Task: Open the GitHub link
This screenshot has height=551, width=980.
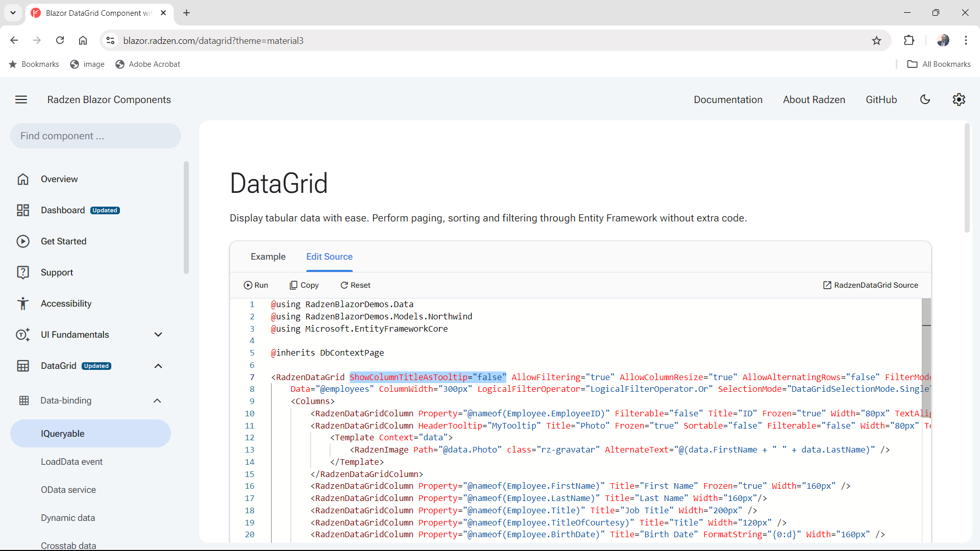Action: pyautogui.click(x=881, y=99)
